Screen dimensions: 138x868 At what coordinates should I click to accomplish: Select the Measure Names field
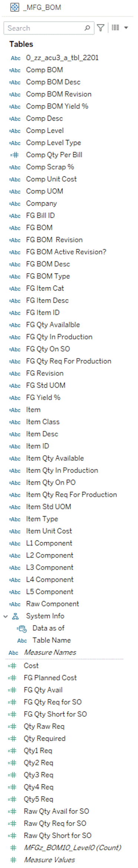pyautogui.click(x=50, y=652)
